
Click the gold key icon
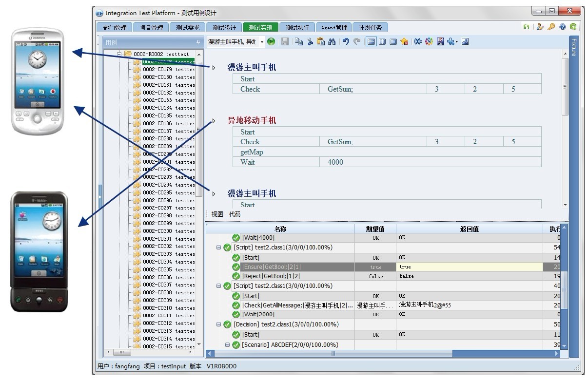click(x=551, y=27)
